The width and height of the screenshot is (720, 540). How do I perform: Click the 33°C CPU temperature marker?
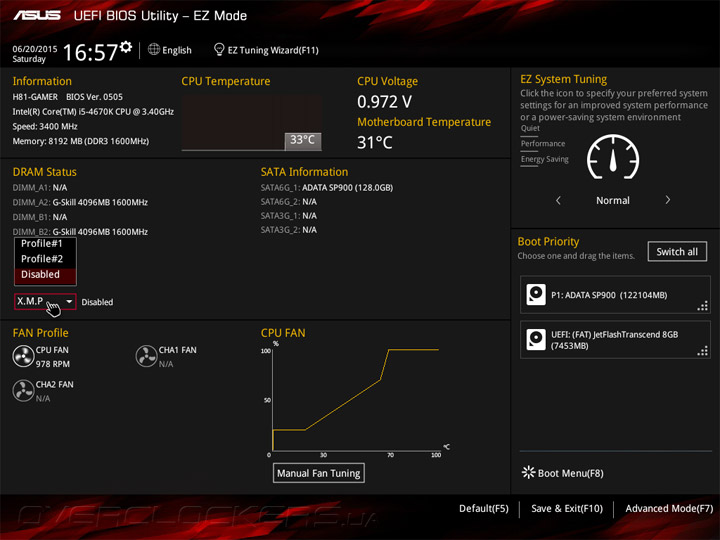click(303, 140)
